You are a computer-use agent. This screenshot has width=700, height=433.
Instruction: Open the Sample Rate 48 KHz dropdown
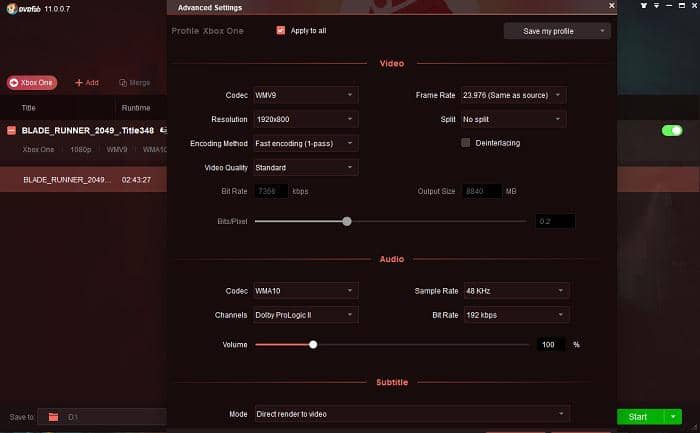coord(517,291)
